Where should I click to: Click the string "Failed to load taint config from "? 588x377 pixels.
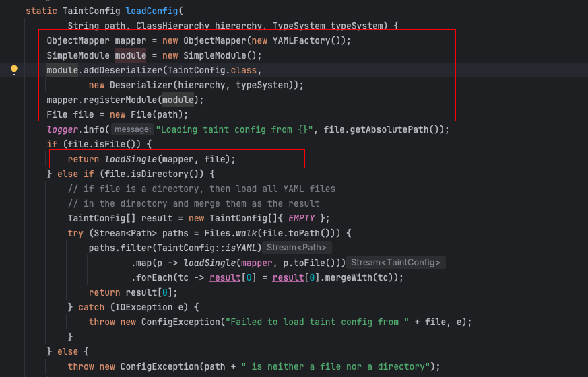tap(317, 322)
